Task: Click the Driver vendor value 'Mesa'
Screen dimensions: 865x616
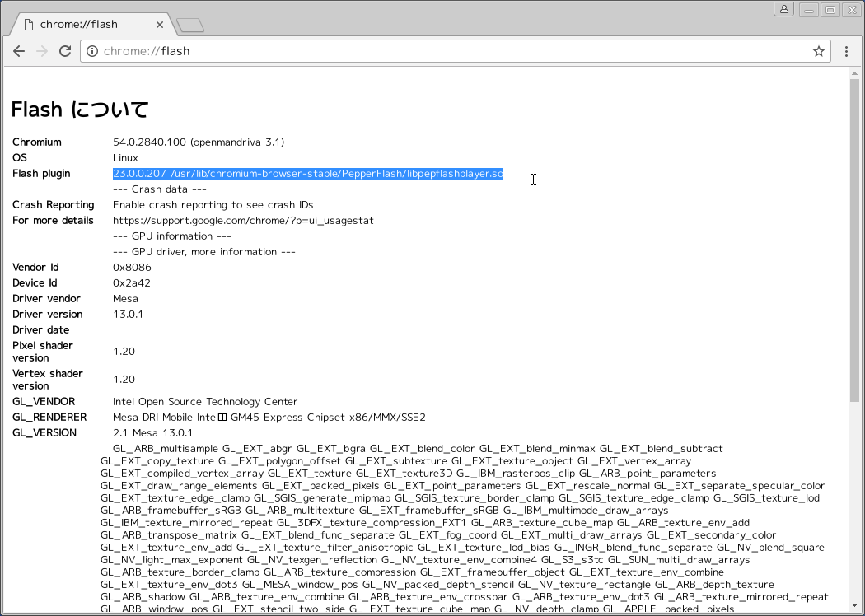Action: (x=125, y=299)
